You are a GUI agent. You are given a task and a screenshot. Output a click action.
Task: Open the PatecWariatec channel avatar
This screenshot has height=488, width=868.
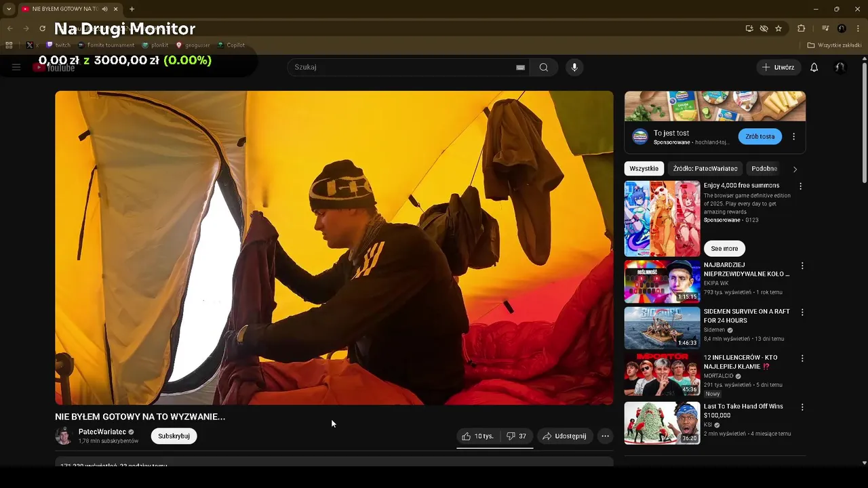click(64, 436)
